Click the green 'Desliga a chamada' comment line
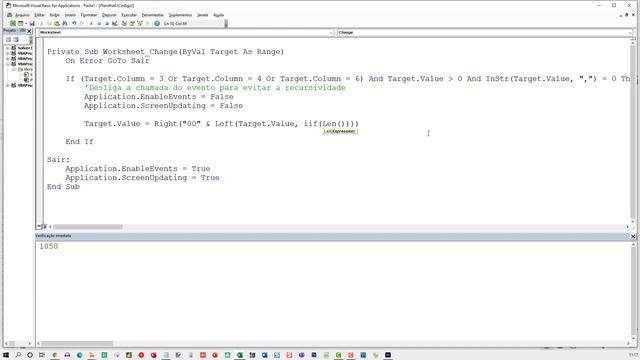 point(215,88)
